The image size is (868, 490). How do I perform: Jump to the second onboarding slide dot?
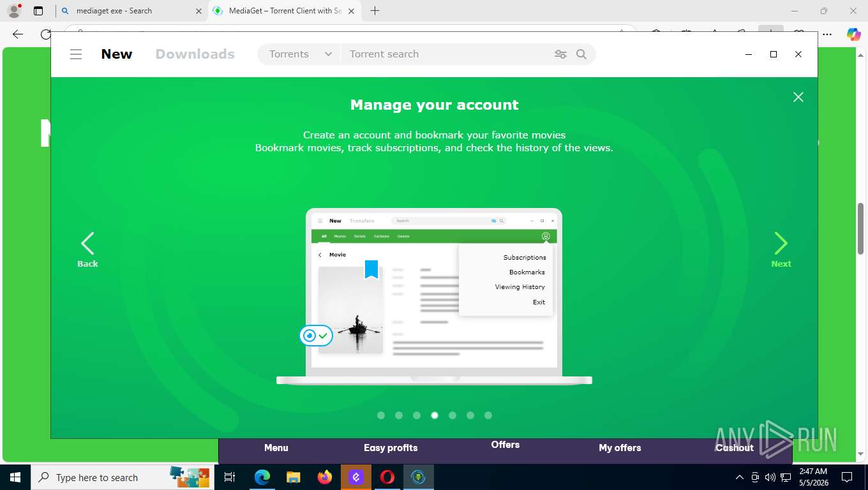pyautogui.click(x=399, y=415)
